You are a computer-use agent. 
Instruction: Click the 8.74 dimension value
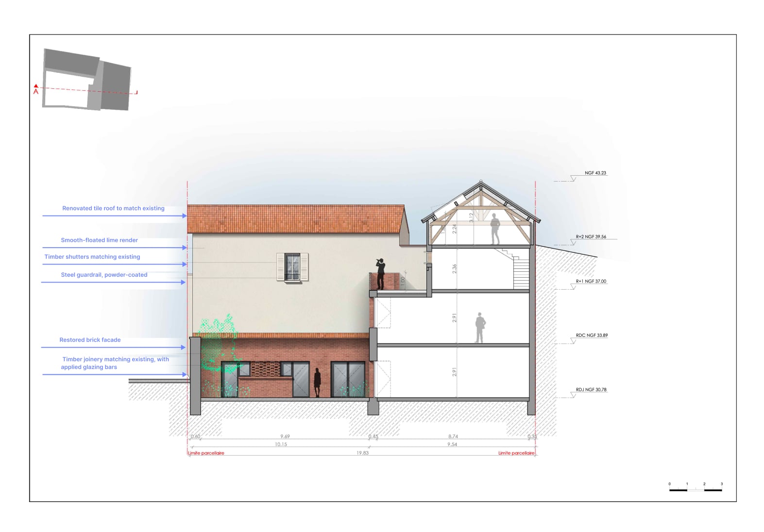[453, 436]
